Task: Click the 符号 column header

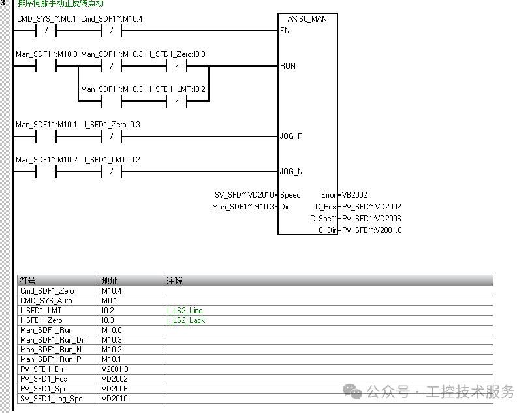Action: (58, 281)
